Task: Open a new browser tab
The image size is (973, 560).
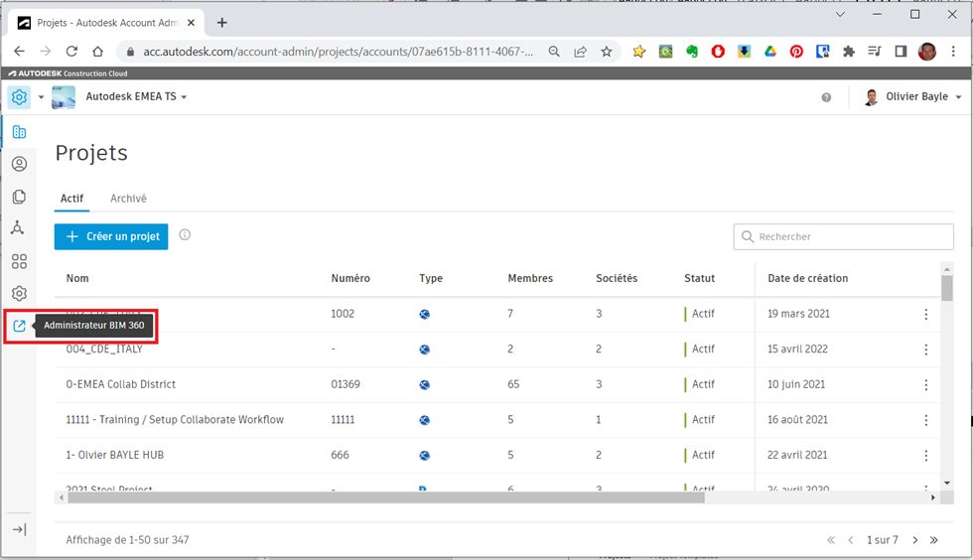Action: 221,23
